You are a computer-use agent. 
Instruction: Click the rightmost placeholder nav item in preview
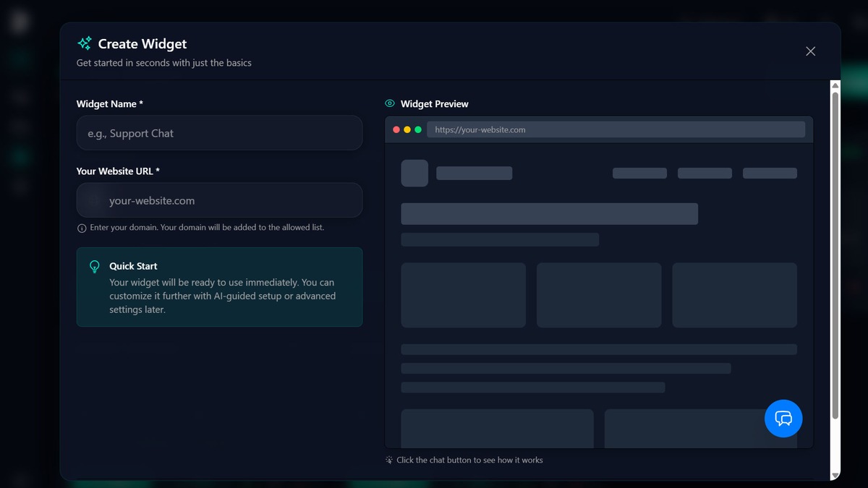point(770,174)
